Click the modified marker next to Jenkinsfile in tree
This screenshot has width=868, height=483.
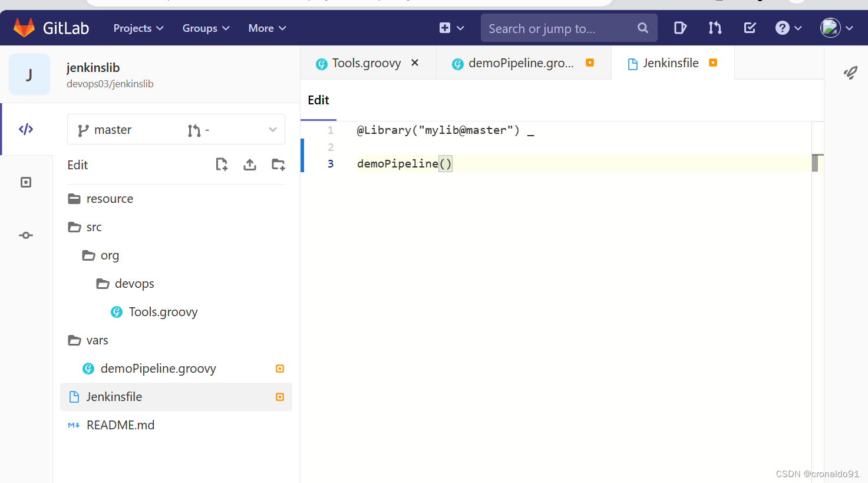point(280,397)
